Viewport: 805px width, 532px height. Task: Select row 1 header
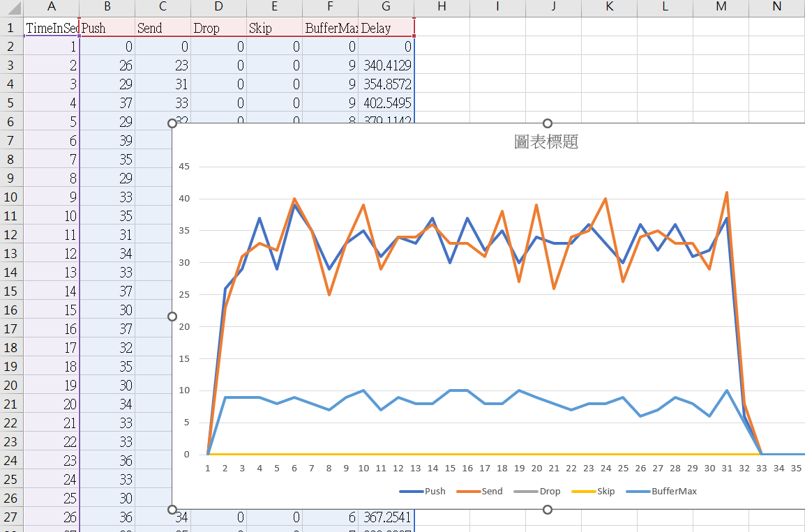(11, 28)
